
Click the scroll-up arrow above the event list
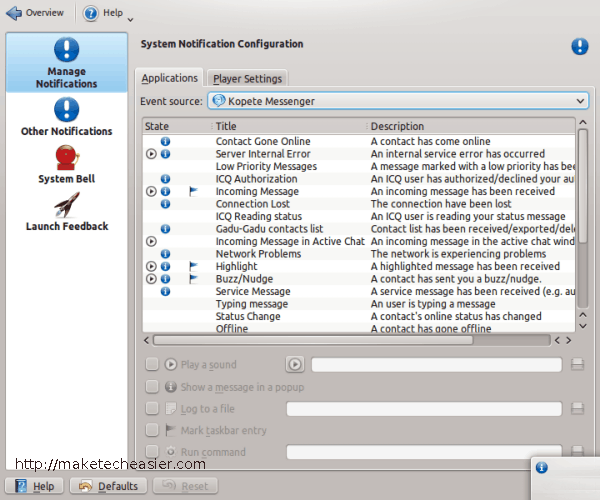coord(583,122)
